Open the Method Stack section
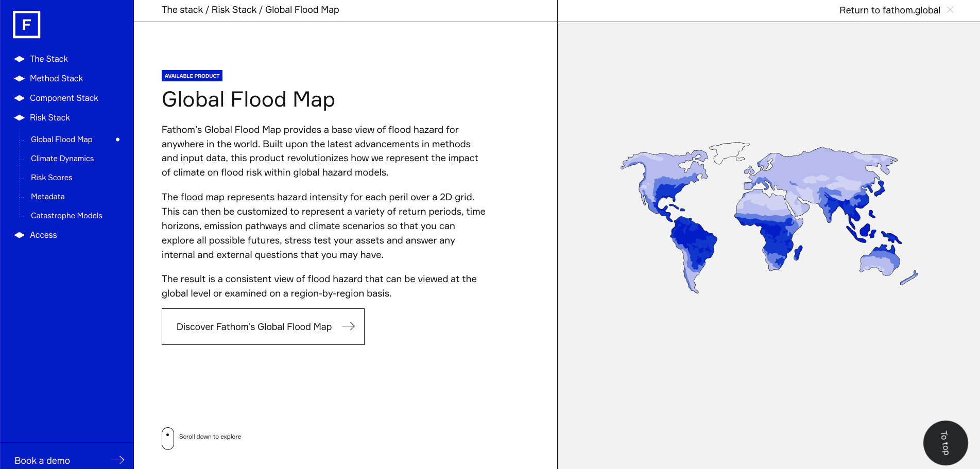The width and height of the screenshot is (980, 469). (56, 78)
